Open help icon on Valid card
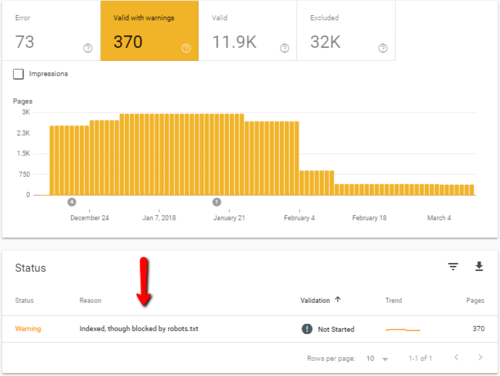Screen dimensions: 500x376 tap(284, 48)
